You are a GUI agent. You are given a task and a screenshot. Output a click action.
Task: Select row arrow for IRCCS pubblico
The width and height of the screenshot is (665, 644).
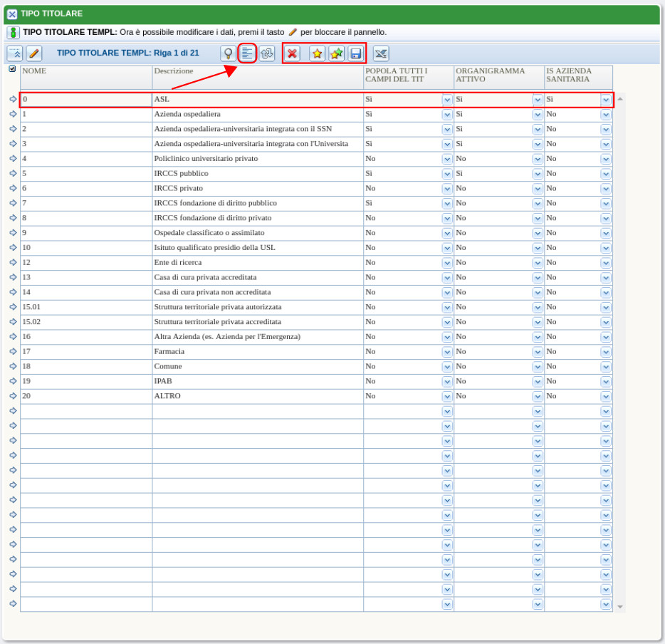(13, 173)
